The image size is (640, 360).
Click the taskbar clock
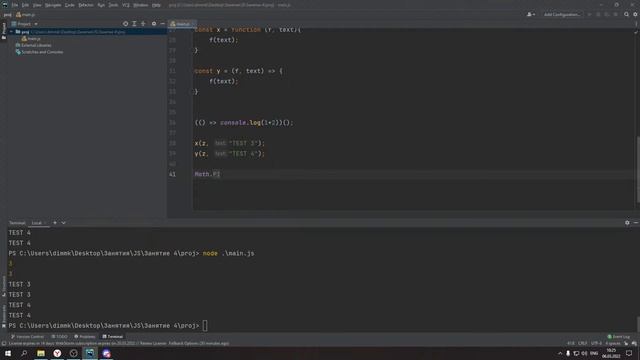(611, 353)
